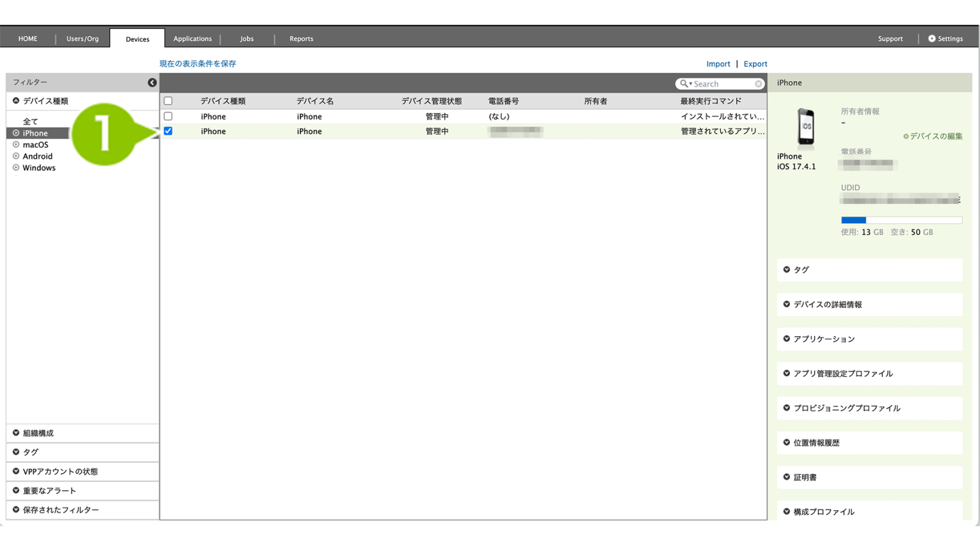
Task: Toggle the select-all checkbox in header
Action: tap(168, 101)
